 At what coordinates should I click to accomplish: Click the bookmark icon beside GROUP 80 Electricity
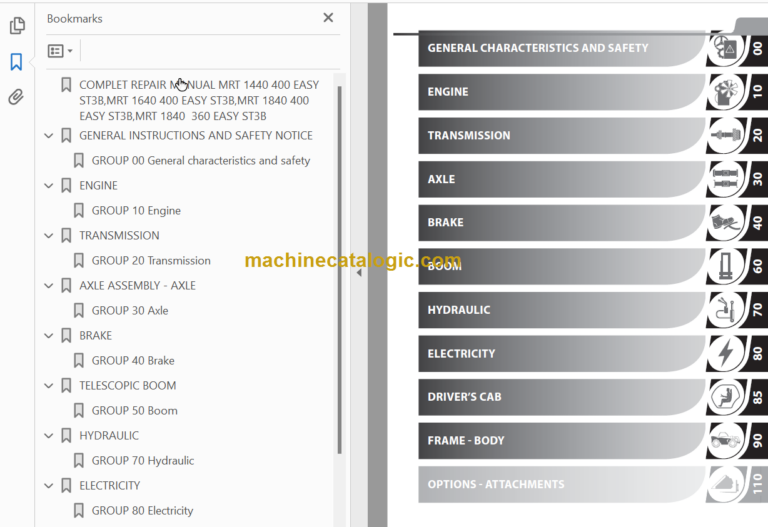[x=78, y=510]
